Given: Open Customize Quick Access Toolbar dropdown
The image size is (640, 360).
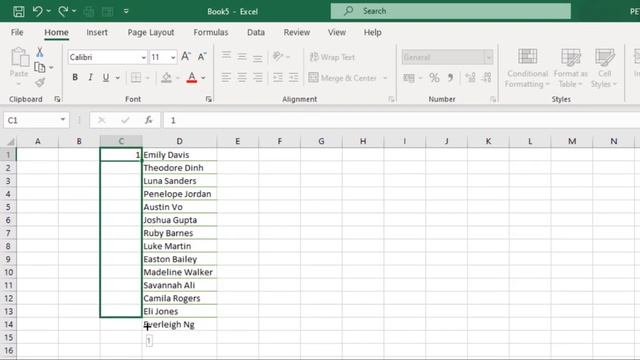Looking at the screenshot, I should [x=126, y=11].
